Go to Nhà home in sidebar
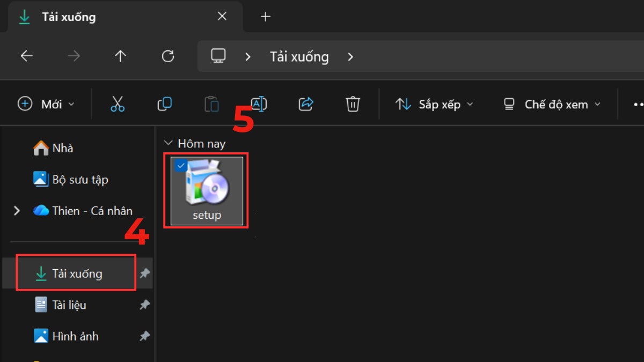Image resolution: width=644 pixels, height=362 pixels. click(x=62, y=148)
